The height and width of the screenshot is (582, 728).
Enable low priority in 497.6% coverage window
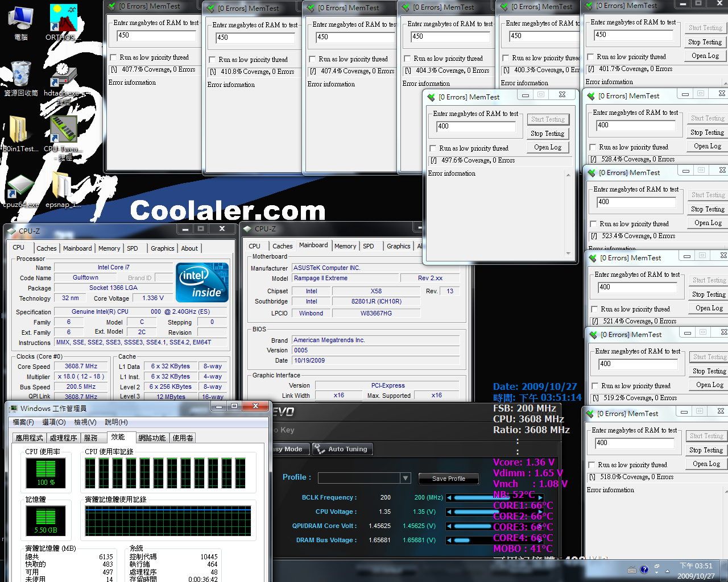[433, 148]
